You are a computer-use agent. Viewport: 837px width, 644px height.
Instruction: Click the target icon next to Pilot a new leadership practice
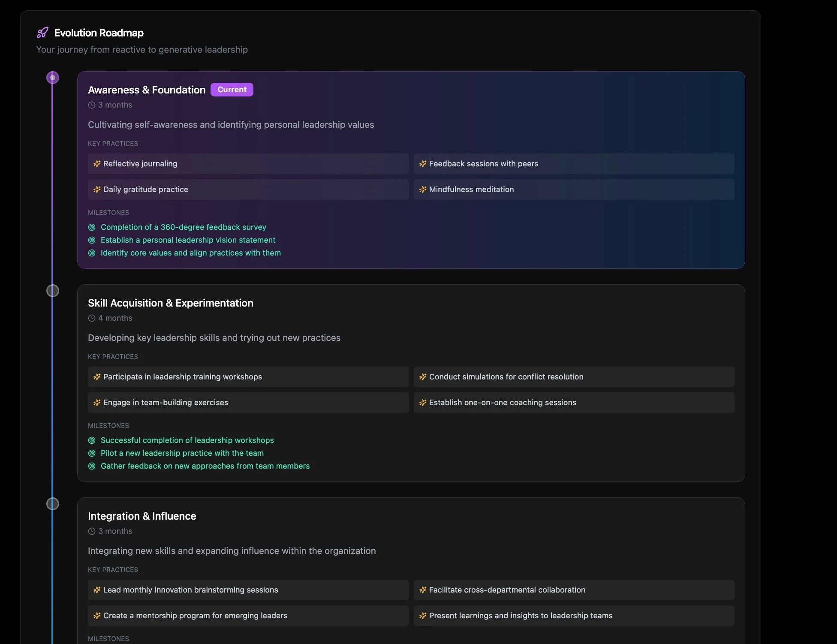[92, 453]
